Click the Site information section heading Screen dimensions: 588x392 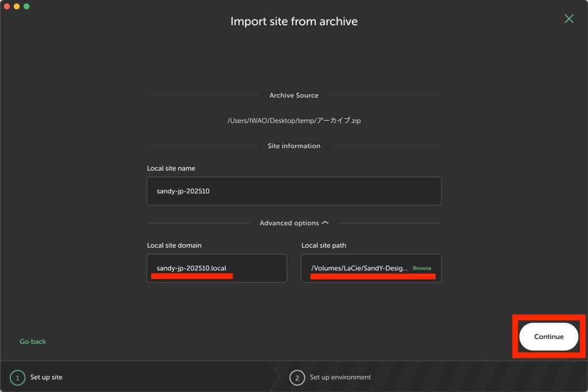pyautogui.click(x=294, y=146)
